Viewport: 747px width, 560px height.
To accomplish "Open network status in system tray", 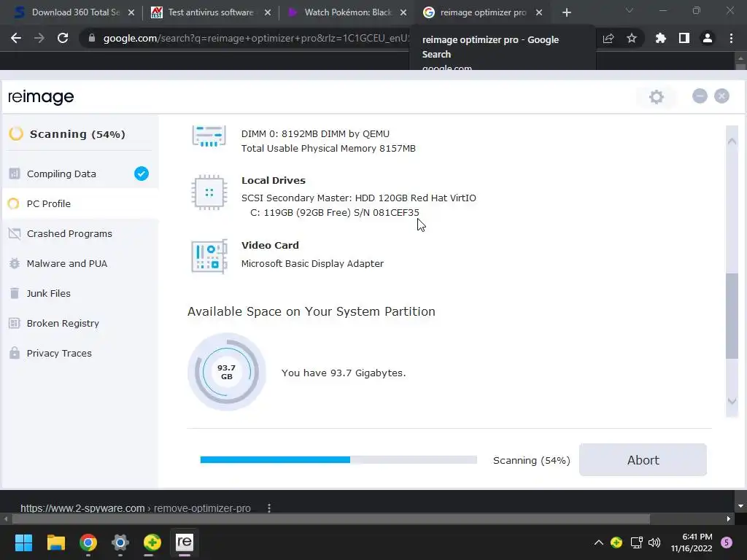I will (636, 542).
